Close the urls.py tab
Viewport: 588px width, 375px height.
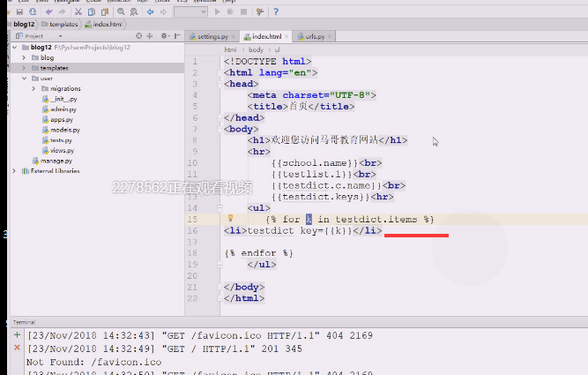[x=330, y=36]
